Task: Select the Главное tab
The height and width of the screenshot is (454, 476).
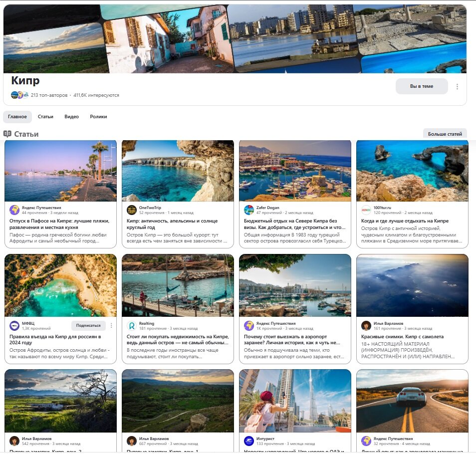Action: pos(17,117)
